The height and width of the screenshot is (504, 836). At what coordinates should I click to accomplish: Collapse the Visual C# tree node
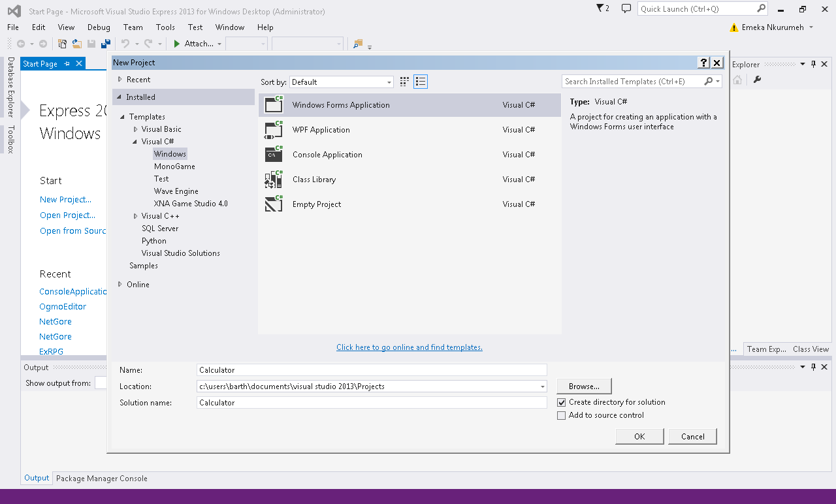[x=135, y=142]
